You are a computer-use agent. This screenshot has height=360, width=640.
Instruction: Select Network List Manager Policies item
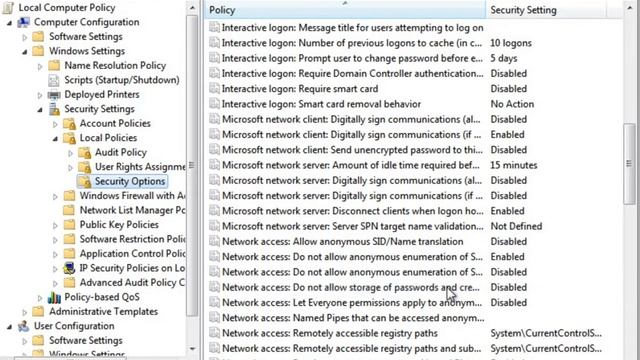[x=132, y=210]
